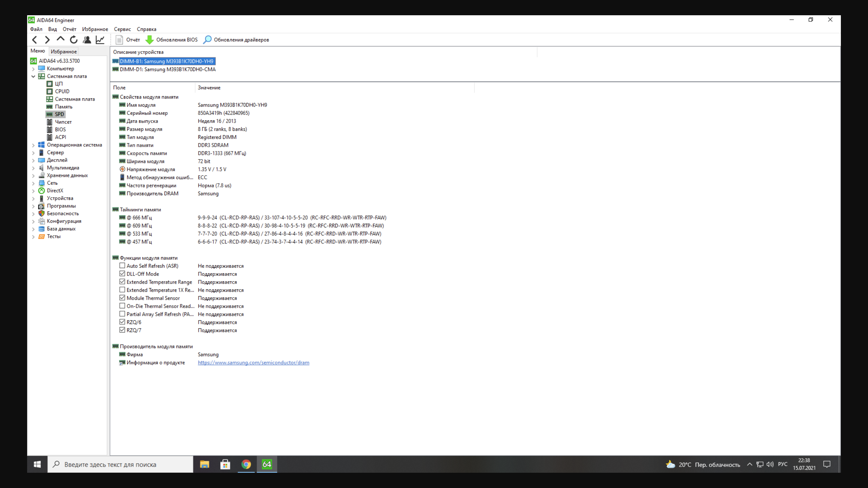Toggle the DLL-Off Mode checkbox

click(122, 274)
